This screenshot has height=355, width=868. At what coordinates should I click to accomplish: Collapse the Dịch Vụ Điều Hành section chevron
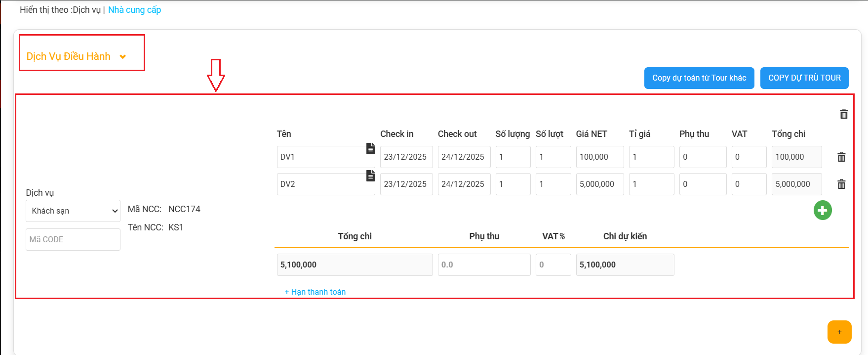tap(123, 57)
